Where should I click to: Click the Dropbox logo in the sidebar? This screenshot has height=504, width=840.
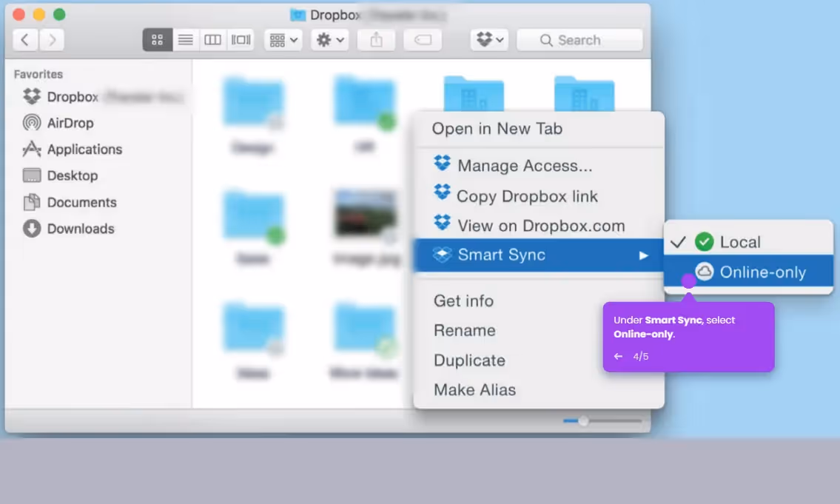pos(32,96)
